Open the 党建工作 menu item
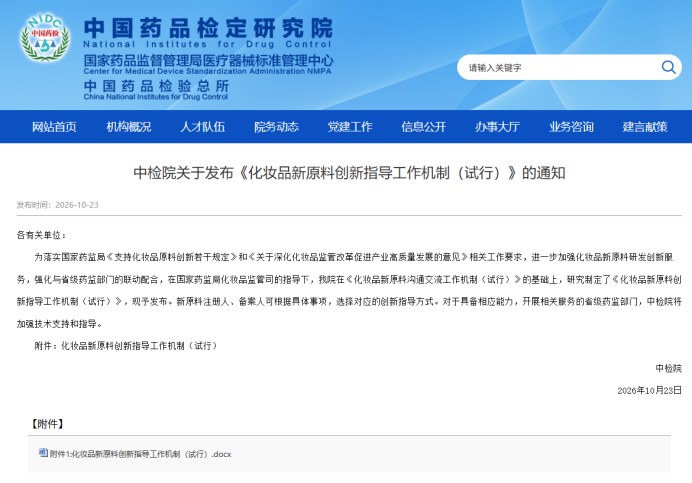692x483 pixels. (350, 127)
